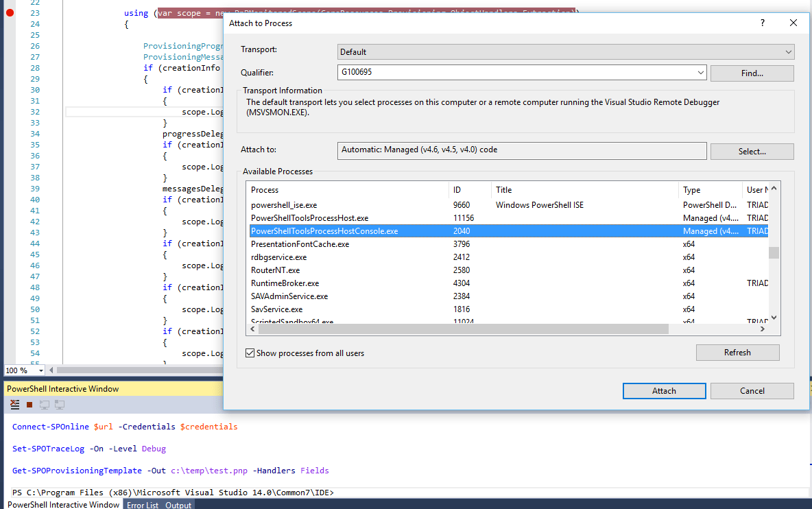The height and width of the screenshot is (509, 812).
Task: Click the Attach button
Action: (x=664, y=391)
